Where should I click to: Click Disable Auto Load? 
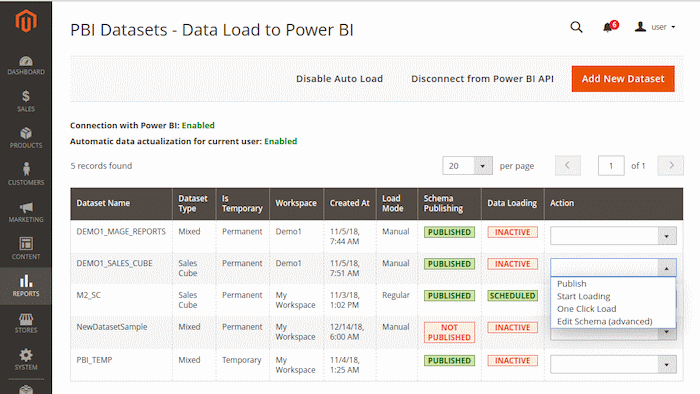(339, 79)
